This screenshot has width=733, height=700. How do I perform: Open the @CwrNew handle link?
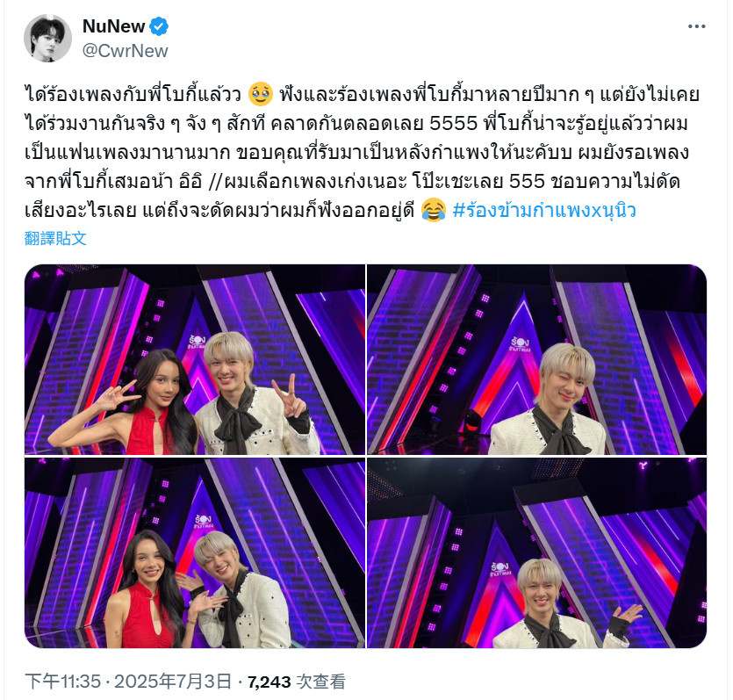(x=125, y=50)
